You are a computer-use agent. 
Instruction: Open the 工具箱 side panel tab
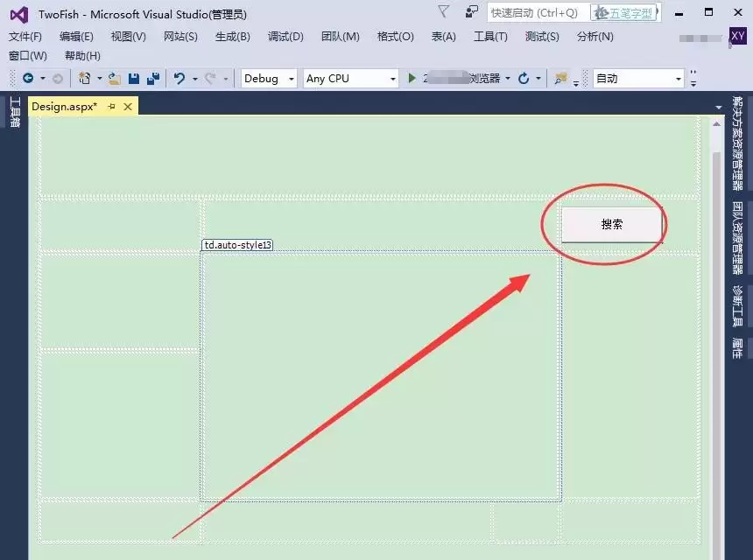(x=14, y=113)
